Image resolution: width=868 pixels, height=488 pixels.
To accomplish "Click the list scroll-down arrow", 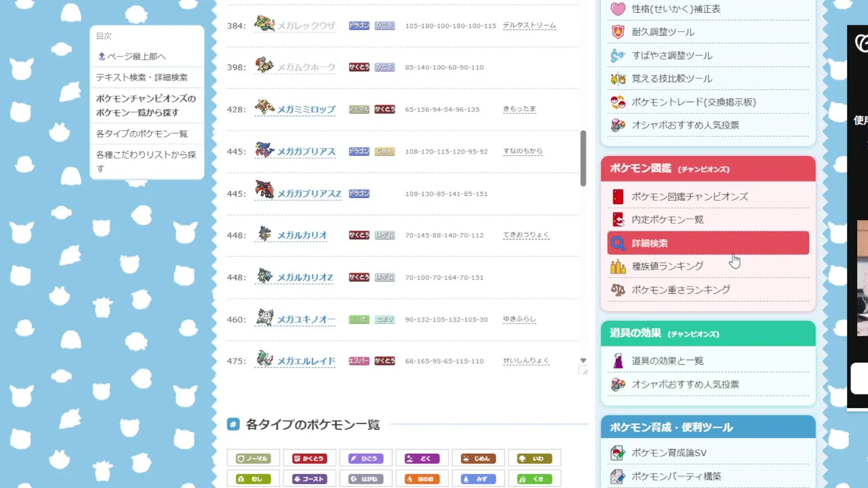I will pyautogui.click(x=583, y=361).
